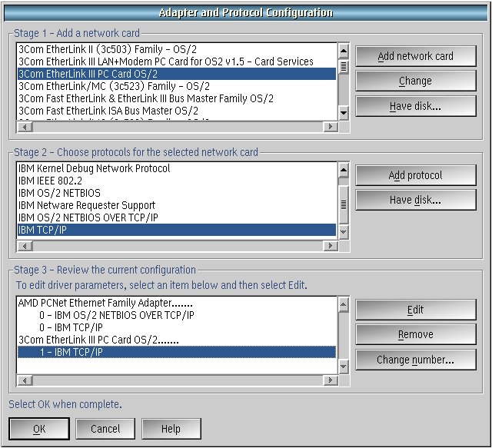Select 3Com EtherLink III LAN+Modem PC Card entry
The width and height of the screenshot is (492, 448).
coord(177,61)
